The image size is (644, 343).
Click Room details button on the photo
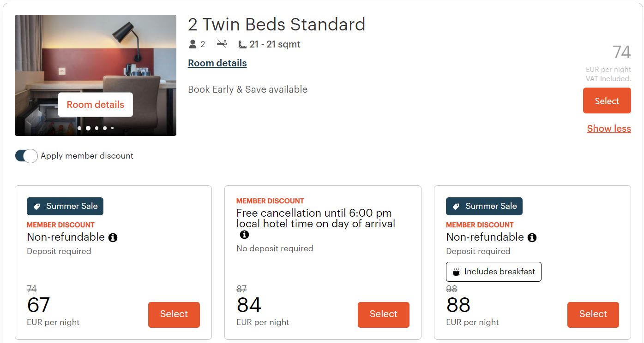[x=95, y=105]
